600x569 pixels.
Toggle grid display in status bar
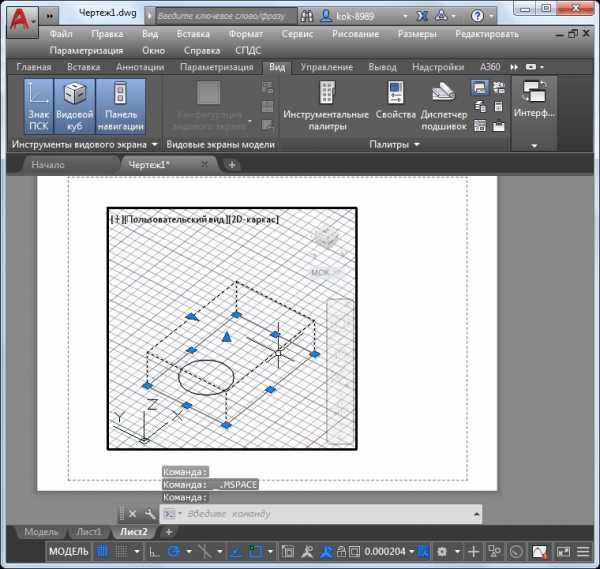(x=102, y=551)
